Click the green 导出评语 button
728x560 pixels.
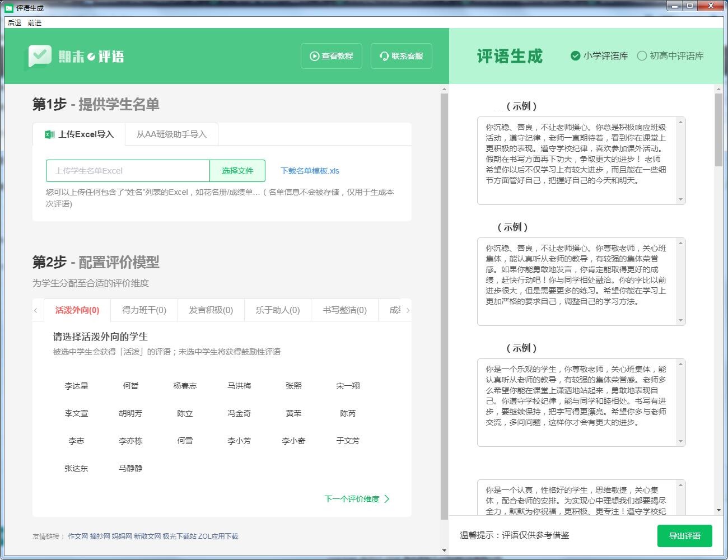coord(684,536)
